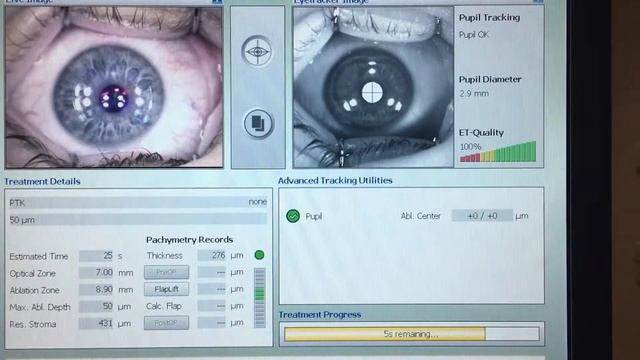Viewport: 640px width, 360px height.
Task: Click the FlapLift pachymetry button
Action: click(166, 289)
